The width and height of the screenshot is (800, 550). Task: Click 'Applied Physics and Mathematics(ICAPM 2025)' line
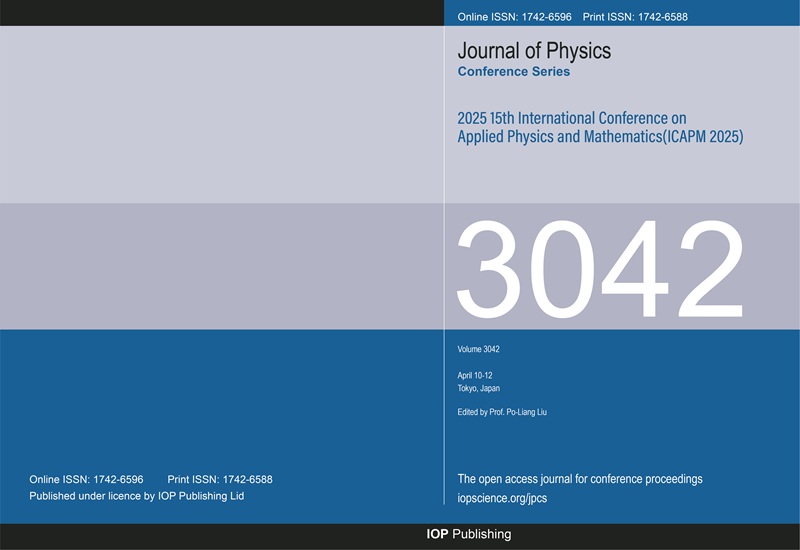(x=600, y=137)
